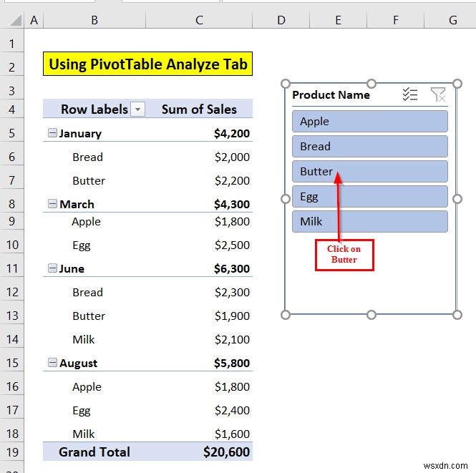Select Butter in the slicer

tap(370, 172)
